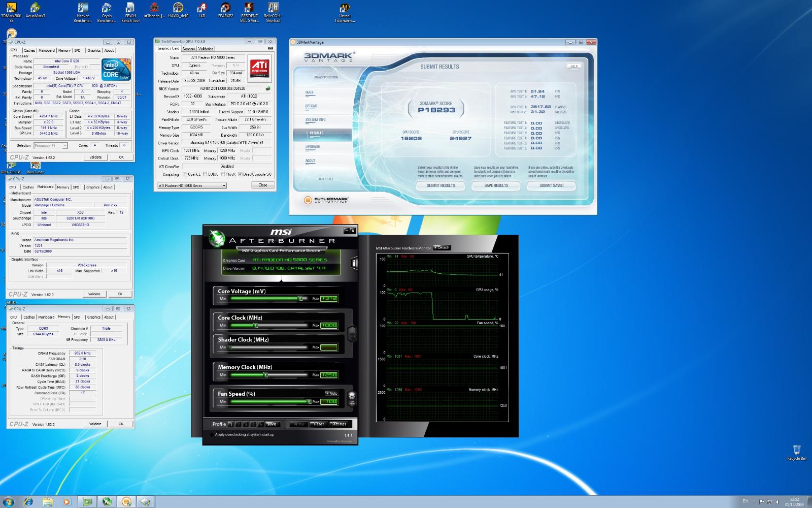Select Afterburner profile slot 1

(230, 424)
